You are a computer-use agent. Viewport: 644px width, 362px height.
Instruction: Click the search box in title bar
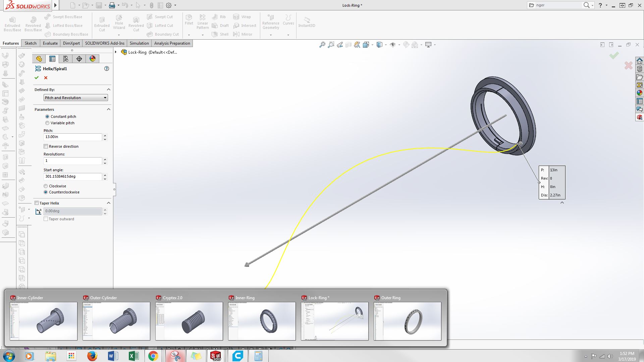point(558,5)
